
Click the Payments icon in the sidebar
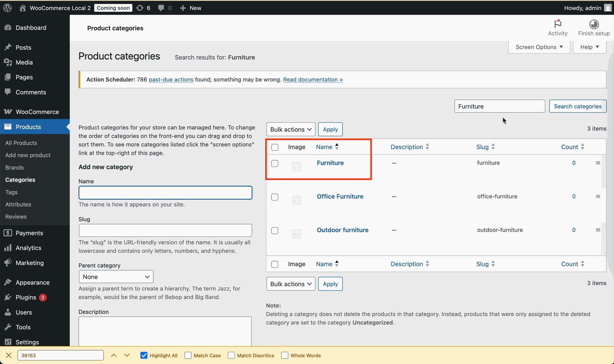(8, 233)
